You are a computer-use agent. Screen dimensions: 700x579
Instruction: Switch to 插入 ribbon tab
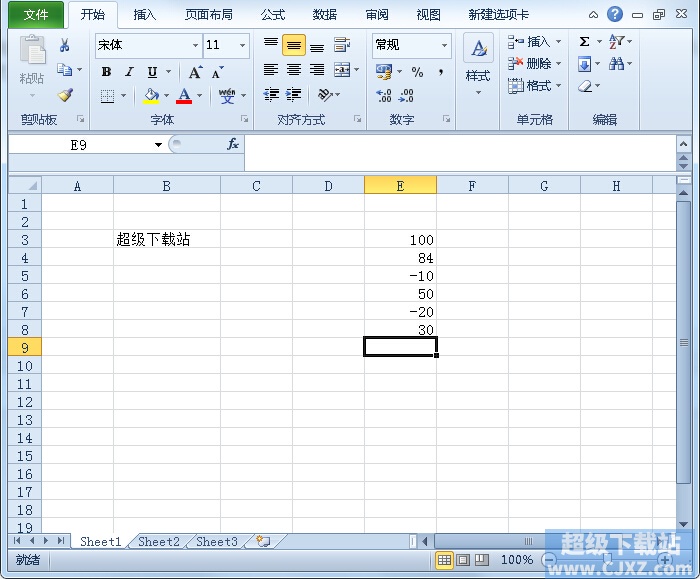pyautogui.click(x=145, y=15)
